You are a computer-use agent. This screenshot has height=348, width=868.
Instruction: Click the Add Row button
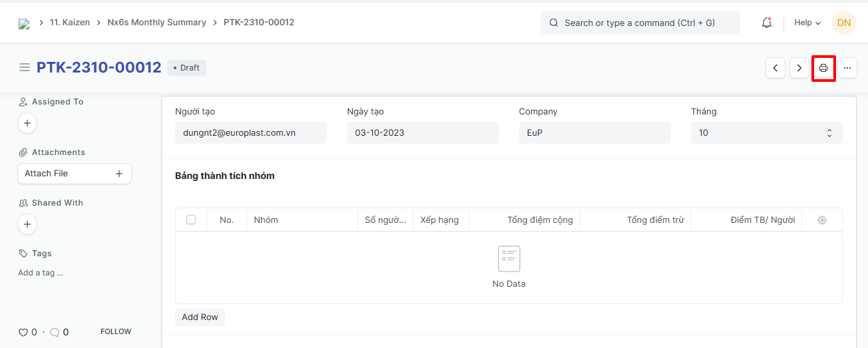coord(200,317)
